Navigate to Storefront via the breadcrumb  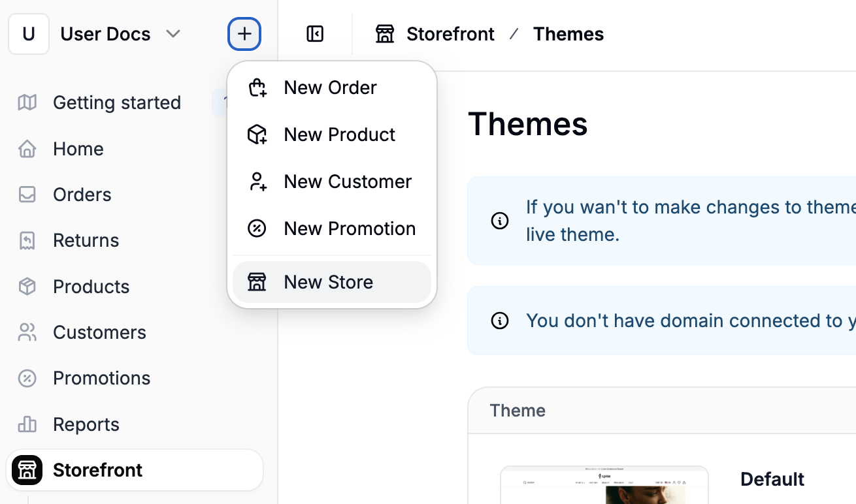450,33
